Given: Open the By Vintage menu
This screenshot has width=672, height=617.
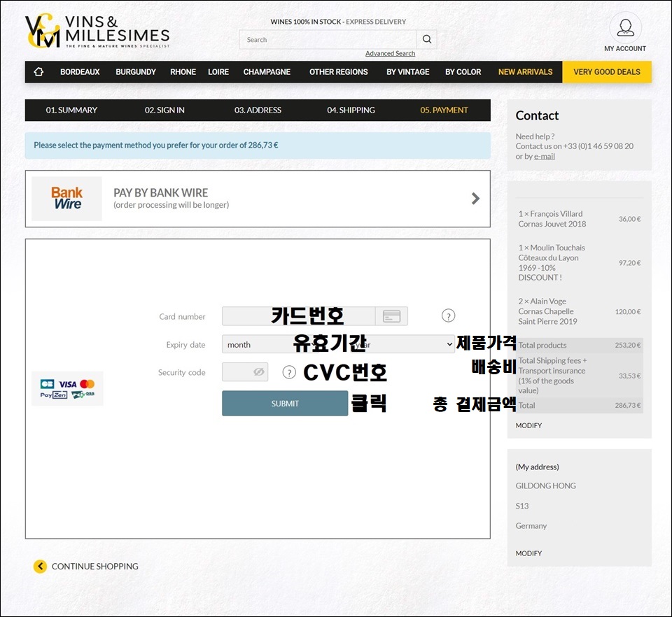Looking at the screenshot, I should pyautogui.click(x=408, y=72).
